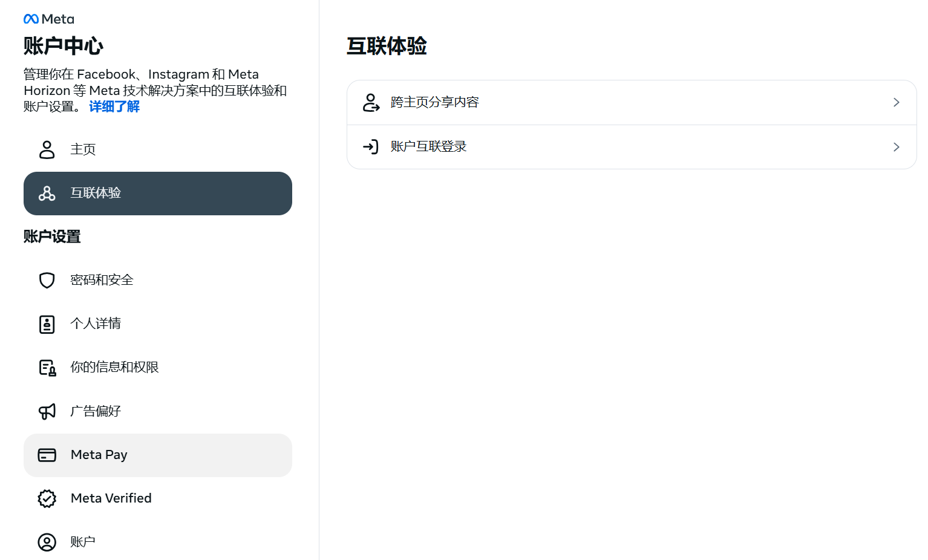Click the shield icon for 密码和安全

click(x=47, y=280)
